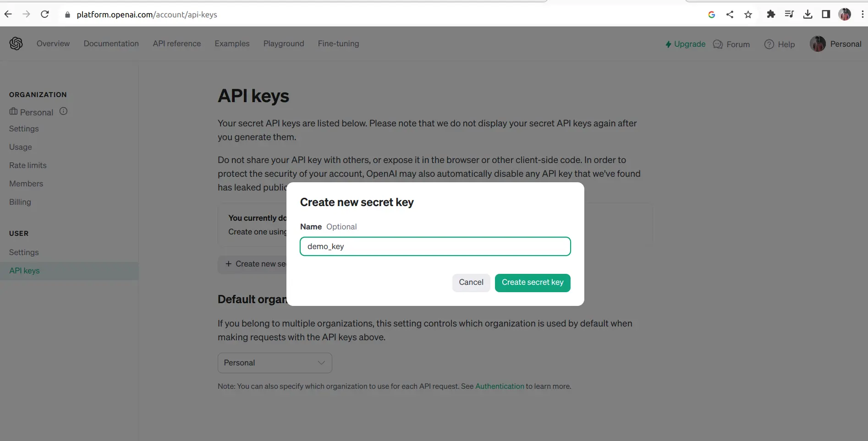Image resolution: width=868 pixels, height=441 pixels.
Task: Open the Overview tab
Action: coord(53,44)
